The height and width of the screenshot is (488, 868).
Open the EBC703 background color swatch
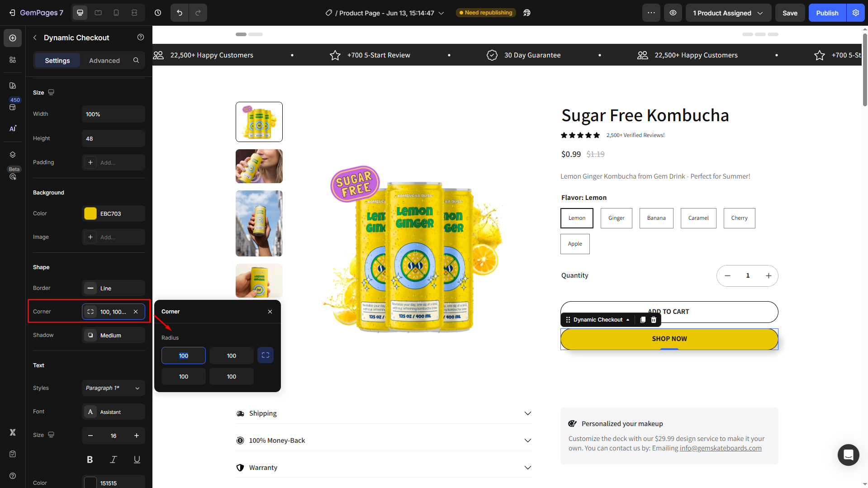[90, 213]
